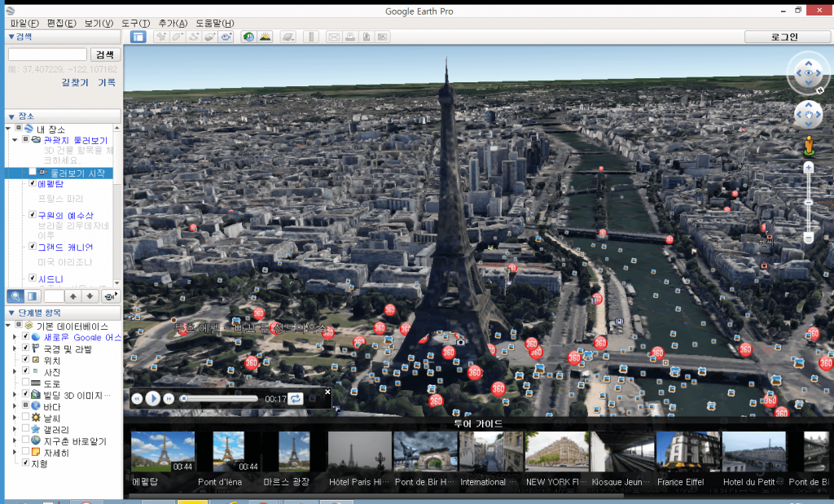Screen dimensions: 834x504
Task: Uncheck the 에펠탑 place checkbox
Action: tap(32, 183)
